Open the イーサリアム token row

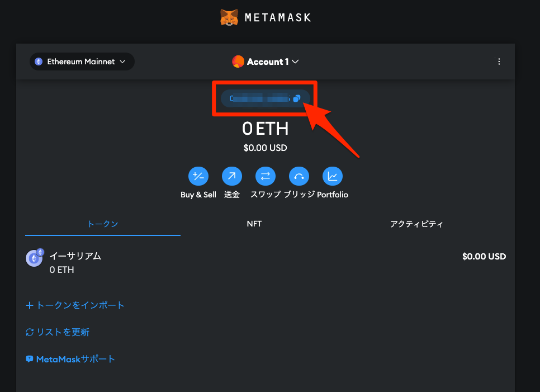coord(266,262)
